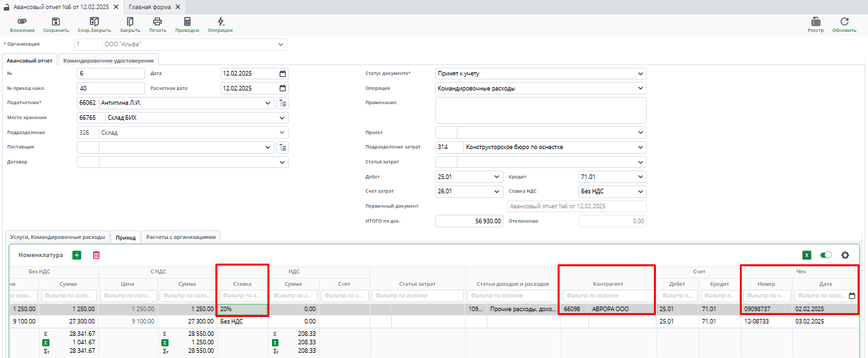The height and width of the screenshot is (358, 868).
Task: Add a row with green plus icon
Action: pyautogui.click(x=77, y=255)
